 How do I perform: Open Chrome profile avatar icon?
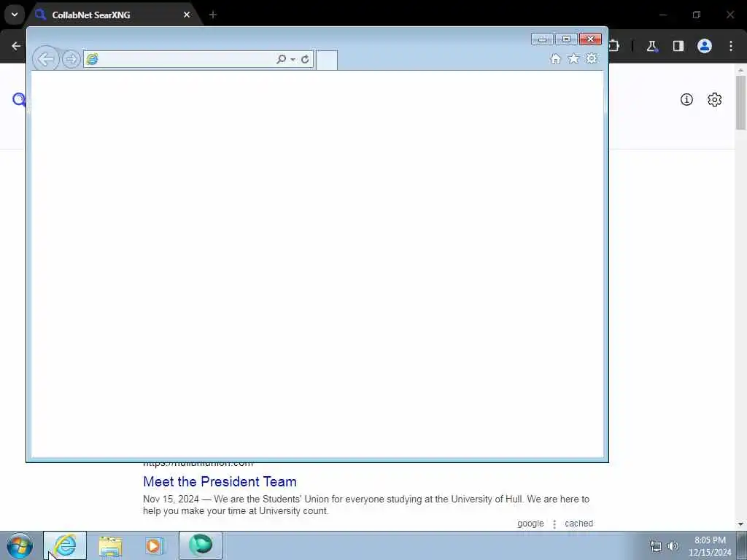pyautogui.click(x=705, y=46)
